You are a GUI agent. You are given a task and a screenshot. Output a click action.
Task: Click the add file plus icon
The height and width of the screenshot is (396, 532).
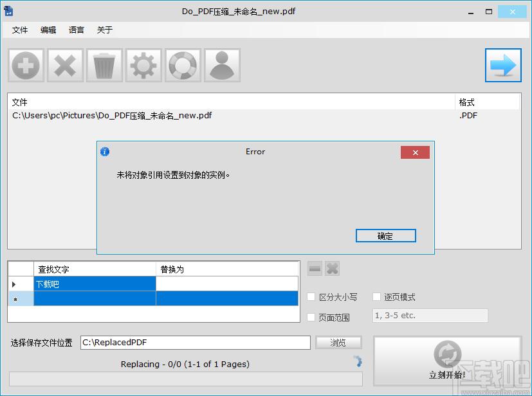pos(26,65)
